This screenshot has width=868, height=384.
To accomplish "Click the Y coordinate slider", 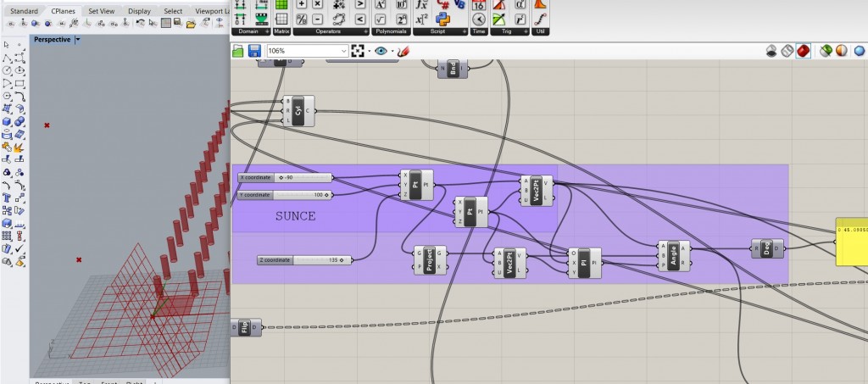I will pos(285,195).
